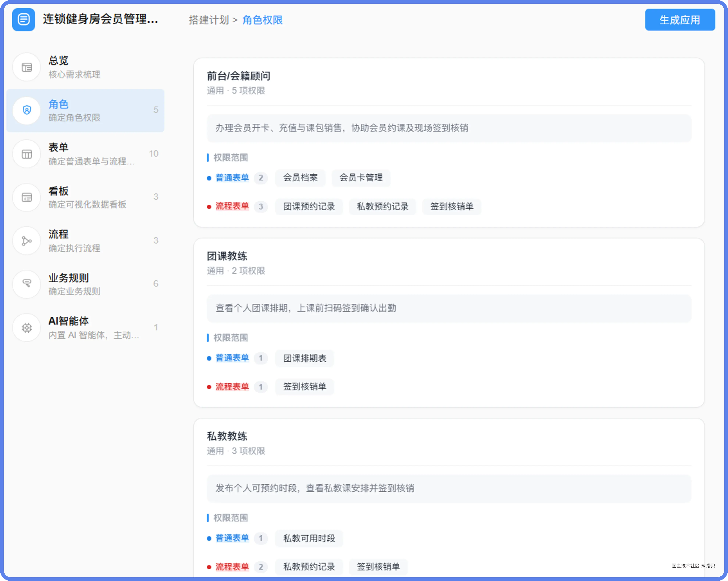
Task: Open the 业务规则 menu label
Action: click(69, 278)
